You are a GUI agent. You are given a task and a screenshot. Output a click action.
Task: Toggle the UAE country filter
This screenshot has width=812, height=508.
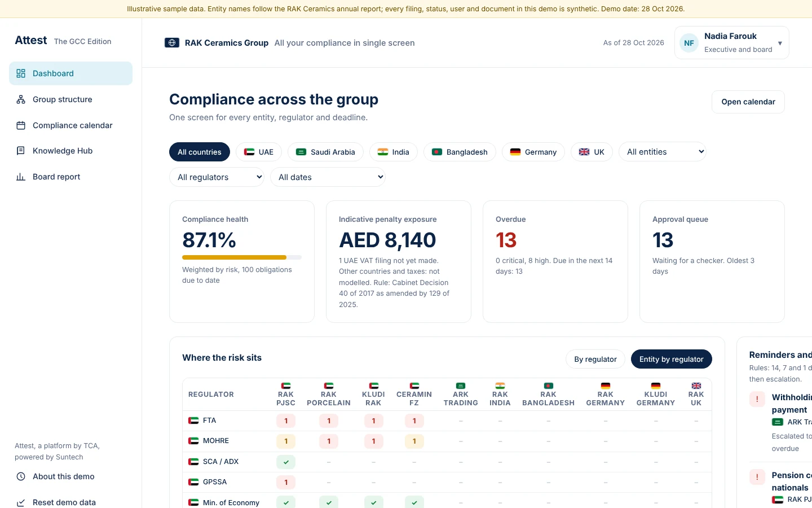coord(259,152)
